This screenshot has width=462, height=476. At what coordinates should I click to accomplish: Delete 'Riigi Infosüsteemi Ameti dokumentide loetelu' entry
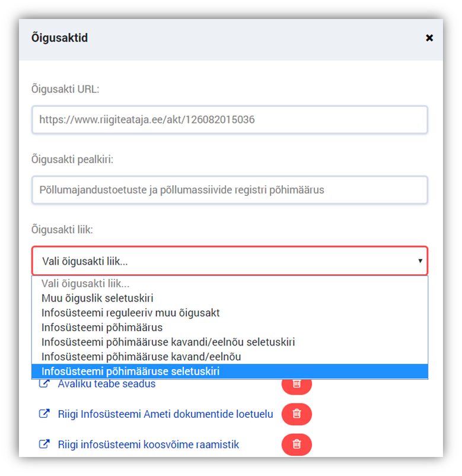click(x=297, y=414)
